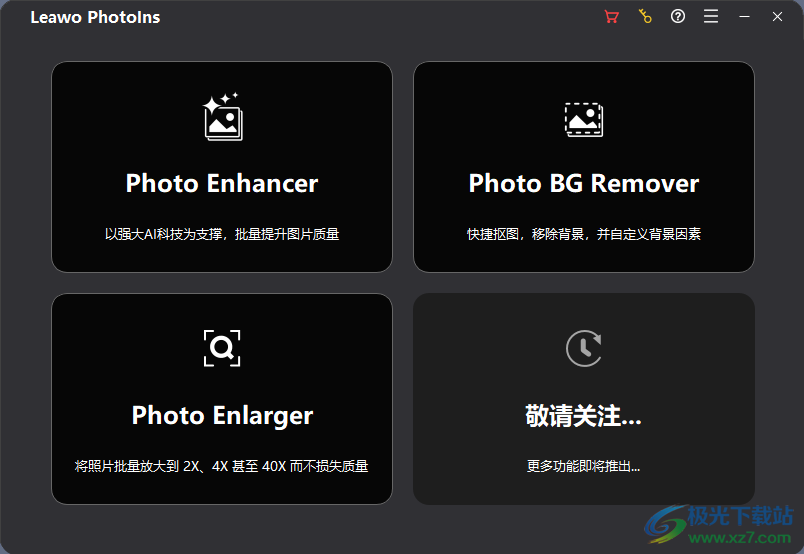
Task: Click the Leawo PhotoIns title text
Action: 95,17
